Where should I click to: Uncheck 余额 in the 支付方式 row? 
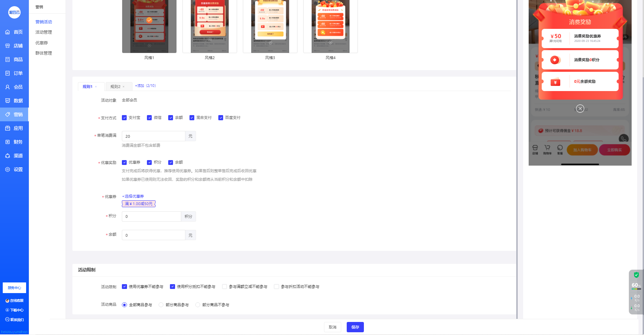tap(171, 118)
